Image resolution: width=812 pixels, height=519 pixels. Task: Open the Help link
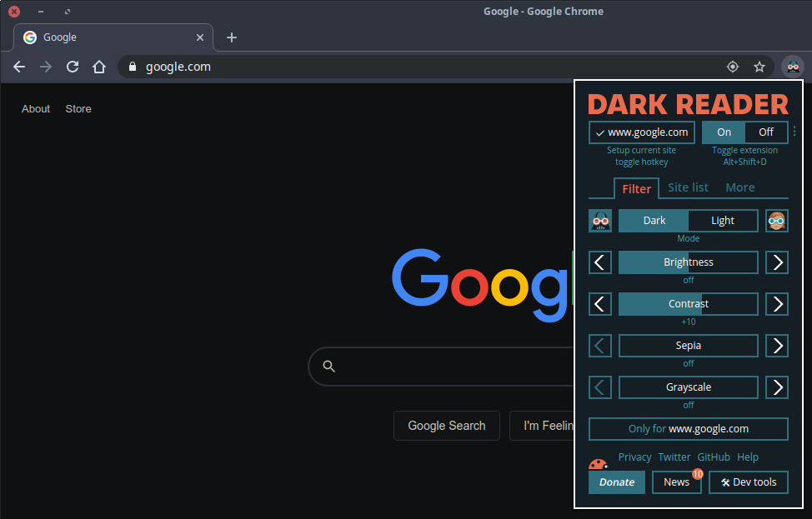point(748,457)
